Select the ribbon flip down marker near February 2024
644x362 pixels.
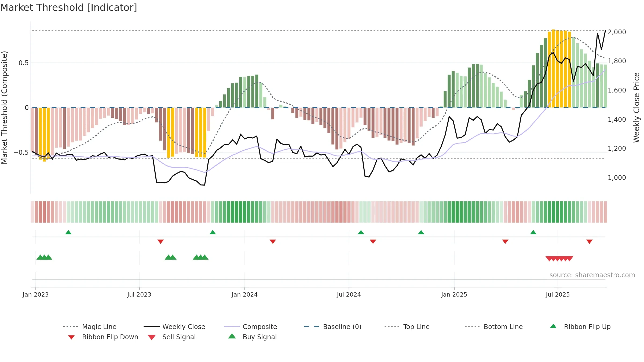point(273,242)
